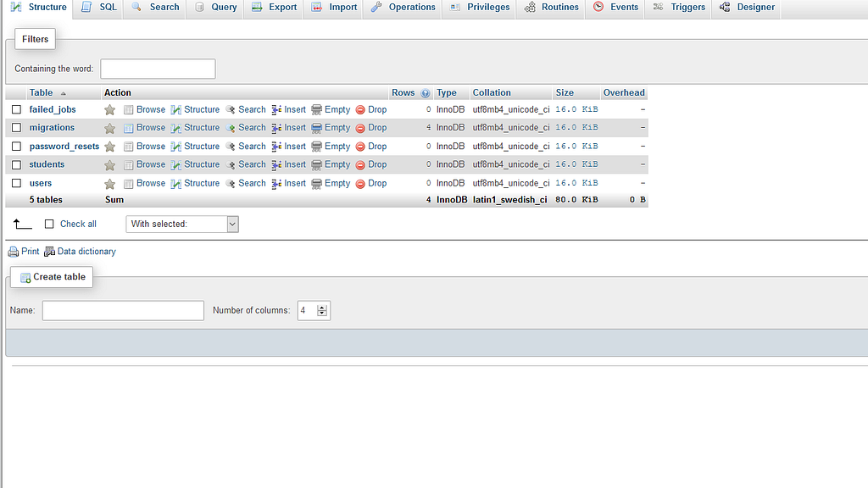This screenshot has width=868, height=488.
Task: Click the star icon for students table
Action: (109, 165)
